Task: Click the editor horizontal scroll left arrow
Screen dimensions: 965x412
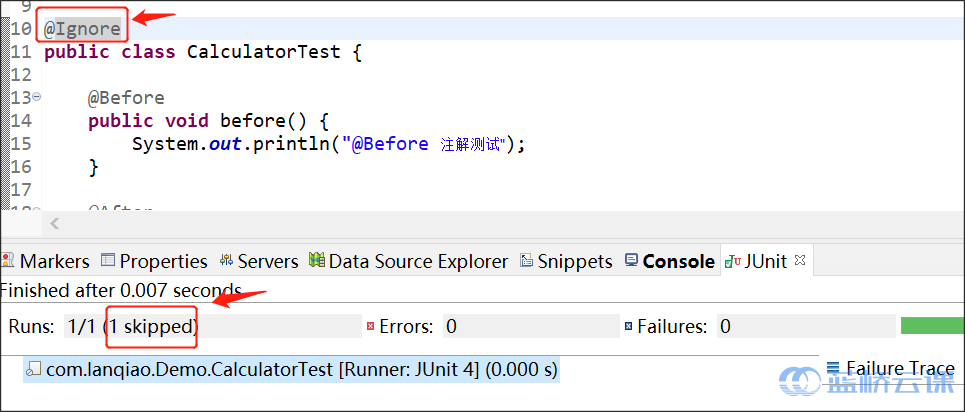Action: 54,223
